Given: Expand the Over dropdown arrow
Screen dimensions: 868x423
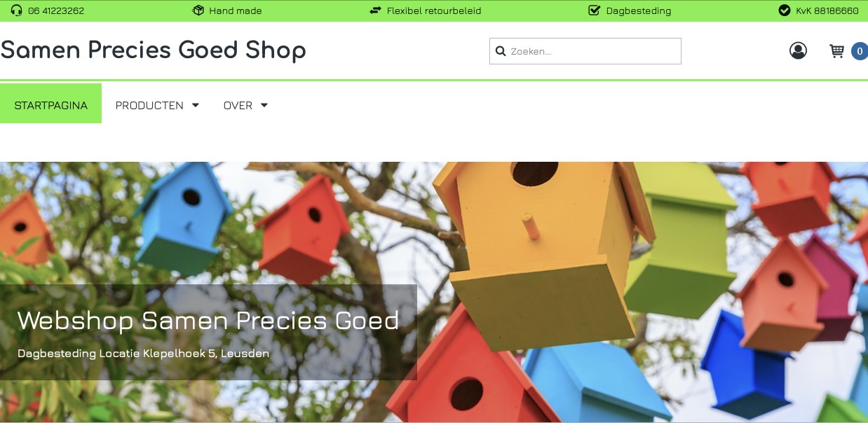Looking at the screenshot, I should (264, 105).
